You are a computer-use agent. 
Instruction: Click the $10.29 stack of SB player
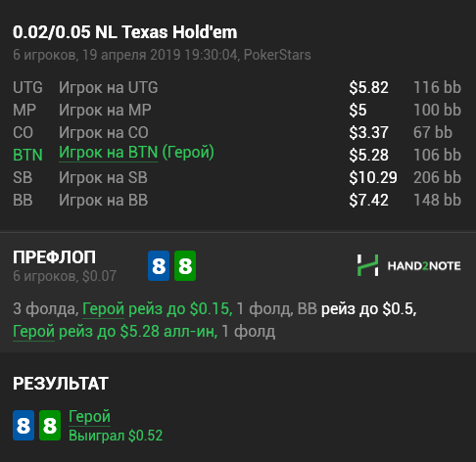pos(373,177)
